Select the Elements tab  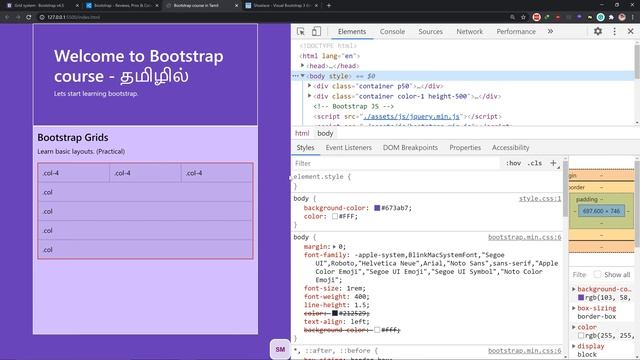352,31
